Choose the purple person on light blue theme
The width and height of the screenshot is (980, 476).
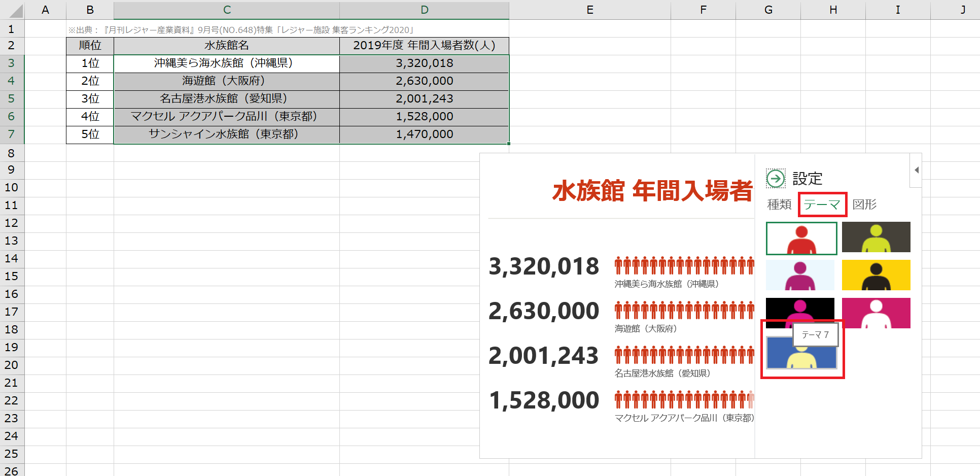[800, 275]
